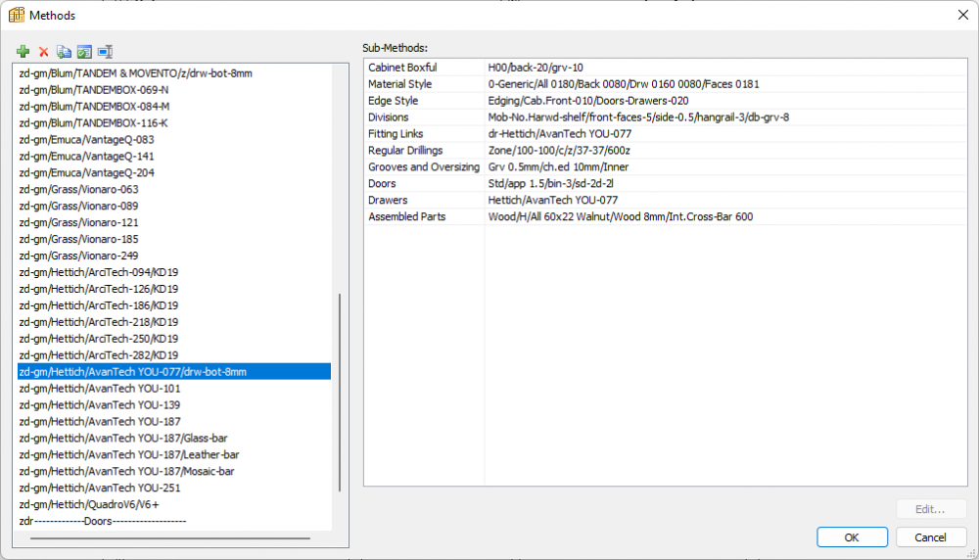Viewport: 979px width, 560px height.
Task: Click highlighted AvanTech YOU-077/drw-bot-8mm row
Action: point(174,371)
